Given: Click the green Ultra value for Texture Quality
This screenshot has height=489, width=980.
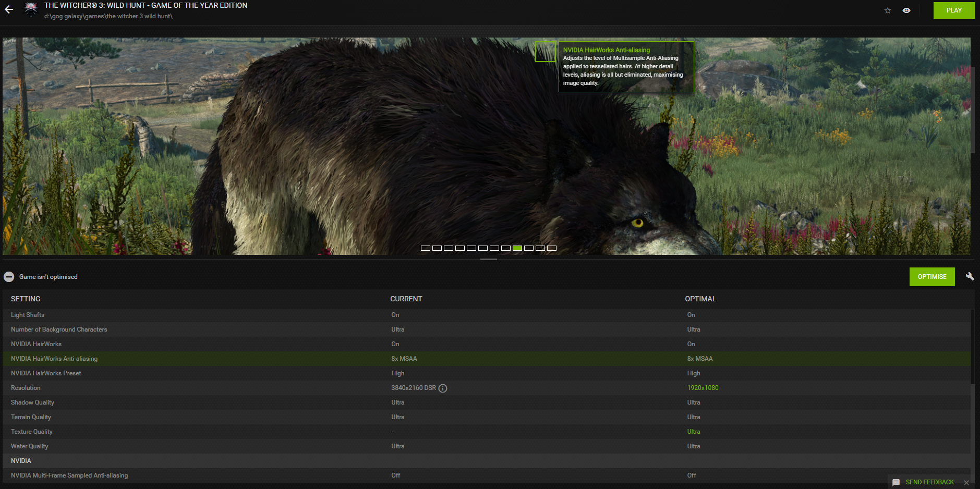Looking at the screenshot, I should pyautogui.click(x=694, y=432).
